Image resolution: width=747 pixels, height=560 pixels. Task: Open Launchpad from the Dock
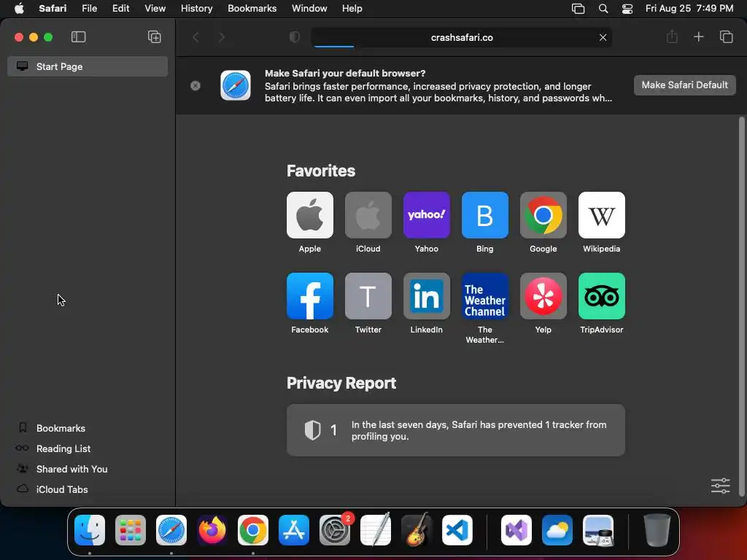coord(131,530)
